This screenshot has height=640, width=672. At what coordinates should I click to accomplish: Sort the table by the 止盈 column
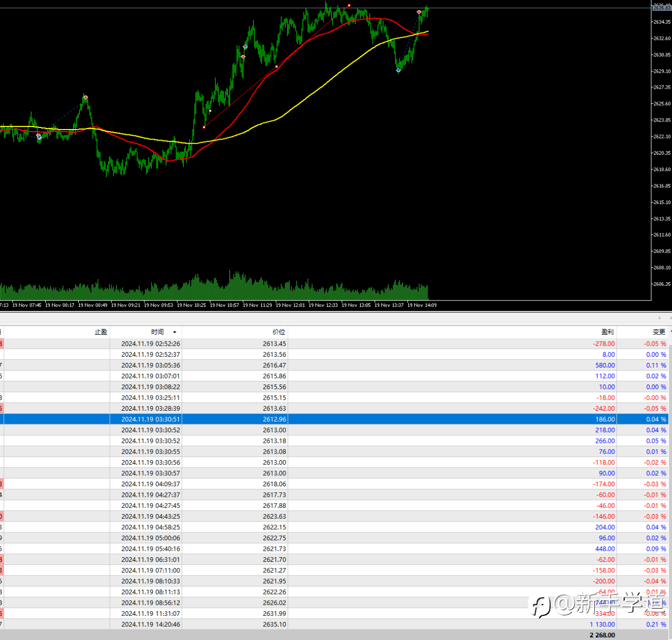[101, 332]
